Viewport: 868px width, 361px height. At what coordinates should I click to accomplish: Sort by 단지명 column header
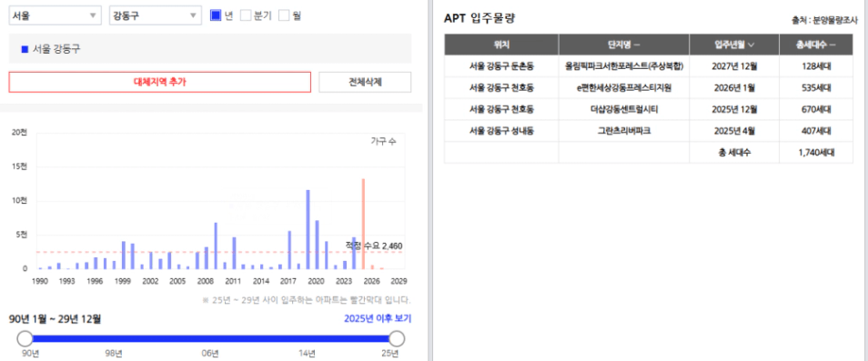624,45
